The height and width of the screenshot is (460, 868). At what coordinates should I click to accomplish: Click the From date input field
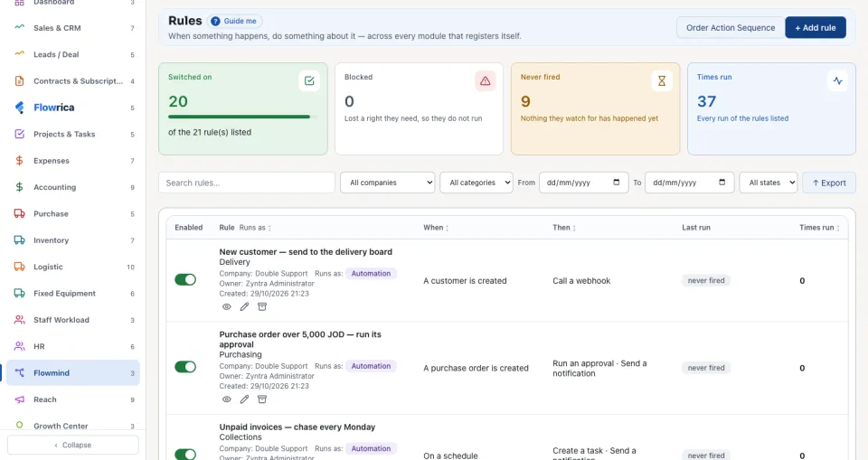click(583, 183)
